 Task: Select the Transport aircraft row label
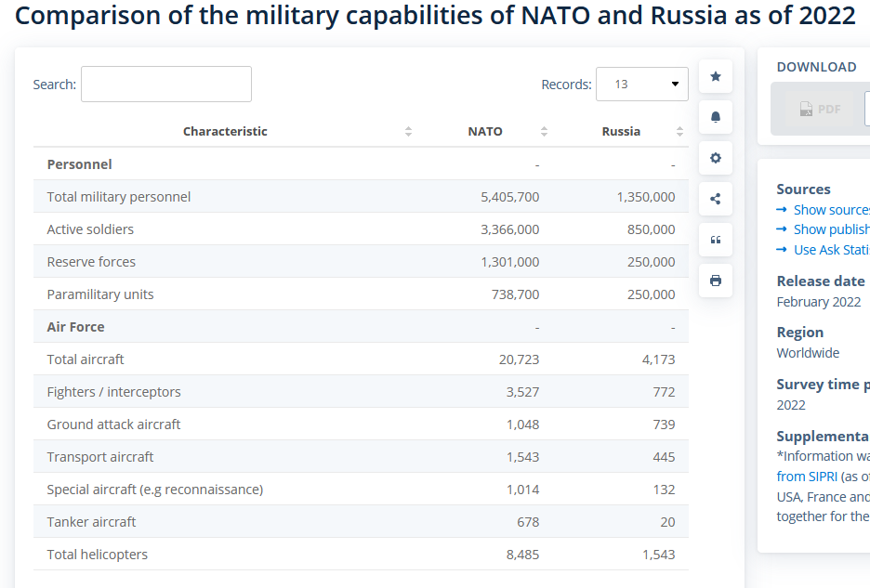tap(100, 457)
